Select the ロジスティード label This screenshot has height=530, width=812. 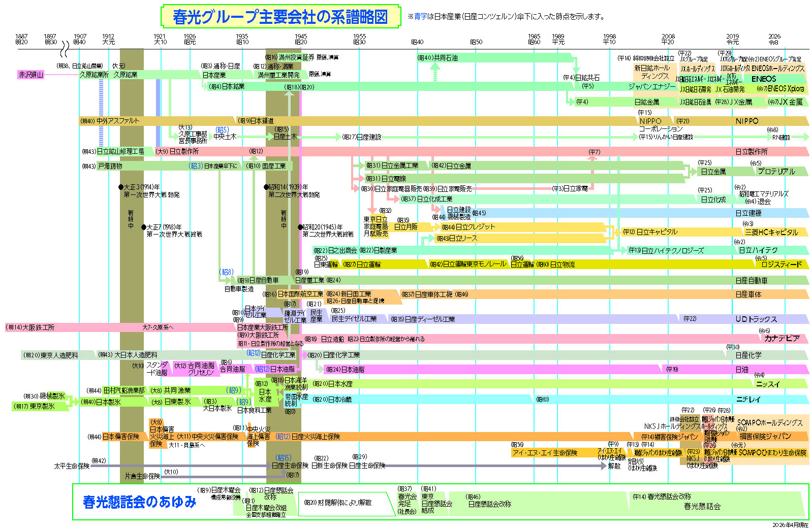click(x=782, y=264)
